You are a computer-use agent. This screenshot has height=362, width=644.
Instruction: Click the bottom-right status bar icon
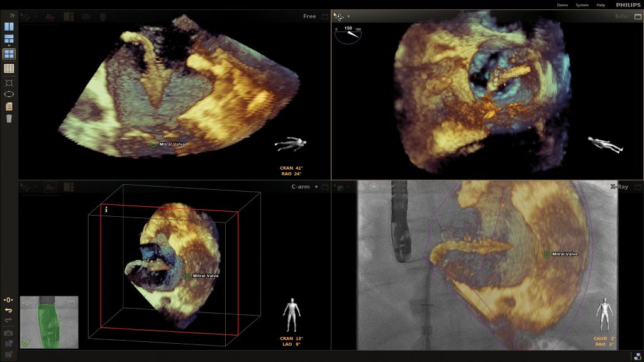point(637,357)
